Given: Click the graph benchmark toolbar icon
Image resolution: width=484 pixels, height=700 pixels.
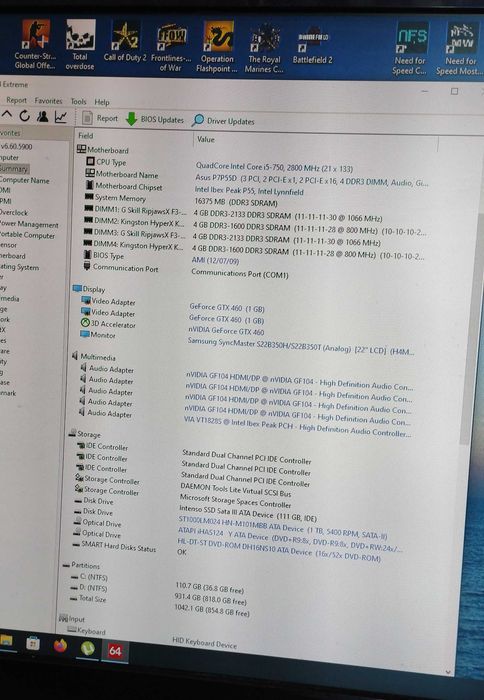Looking at the screenshot, I should [61, 117].
